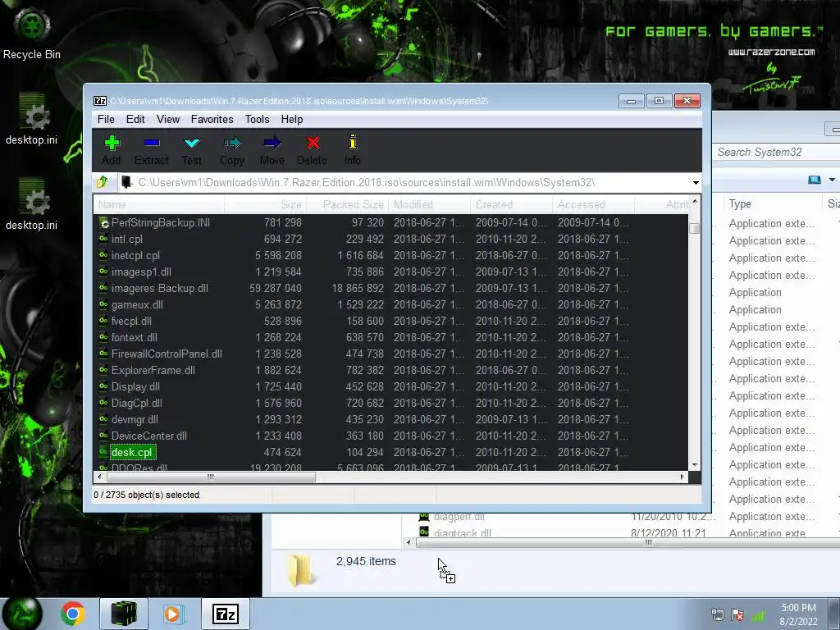The height and width of the screenshot is (630, 840).
Task: Select FirewallControlPanel.dll file
Action: pyautogui.click(x=167, y=354)
